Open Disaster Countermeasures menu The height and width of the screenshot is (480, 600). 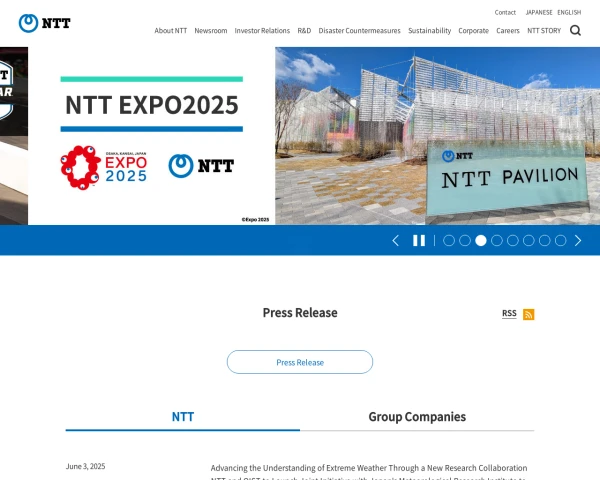pos(359,31)
